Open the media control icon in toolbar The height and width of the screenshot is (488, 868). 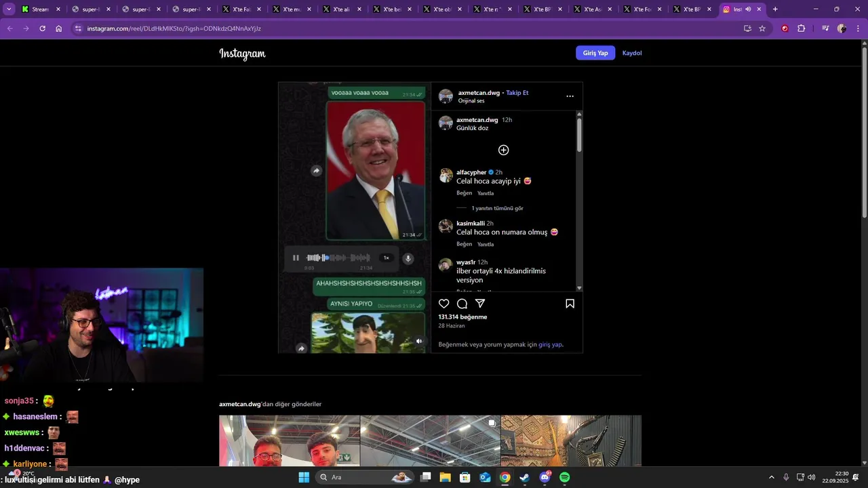click(825, 28)
